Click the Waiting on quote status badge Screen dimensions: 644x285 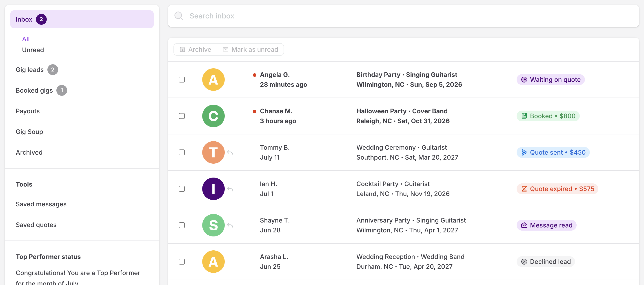pos(551,80)
